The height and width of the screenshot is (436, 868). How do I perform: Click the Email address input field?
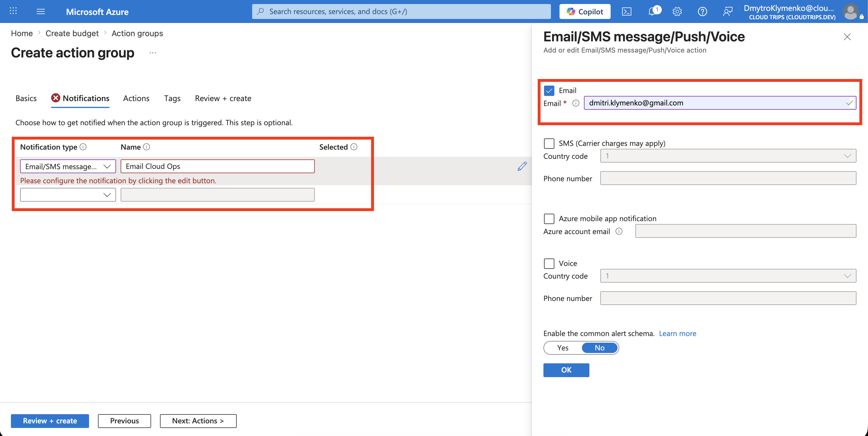720,103
